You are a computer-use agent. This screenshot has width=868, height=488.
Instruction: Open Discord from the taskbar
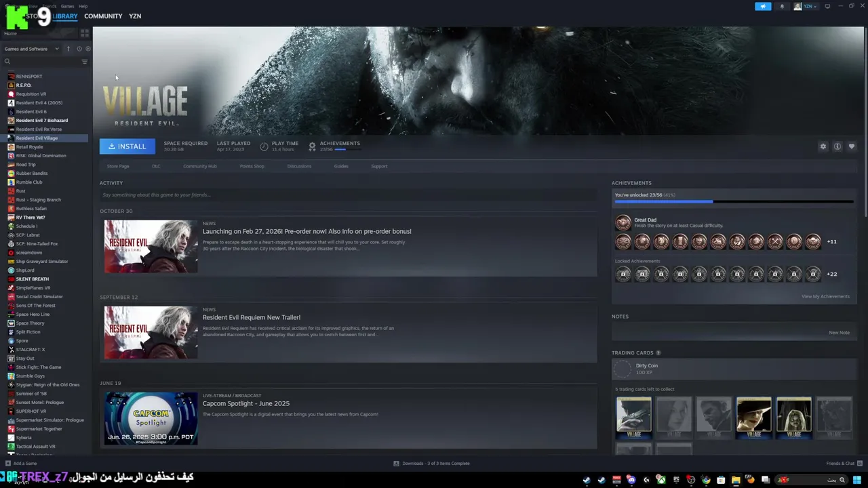point(631,480)
